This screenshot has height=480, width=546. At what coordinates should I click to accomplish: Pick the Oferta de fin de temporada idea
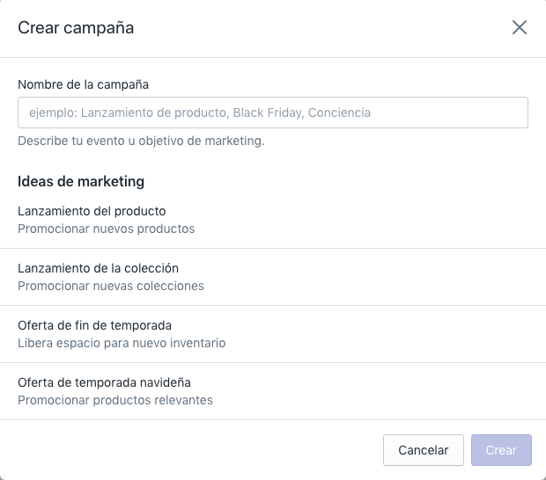pos(273,334)
